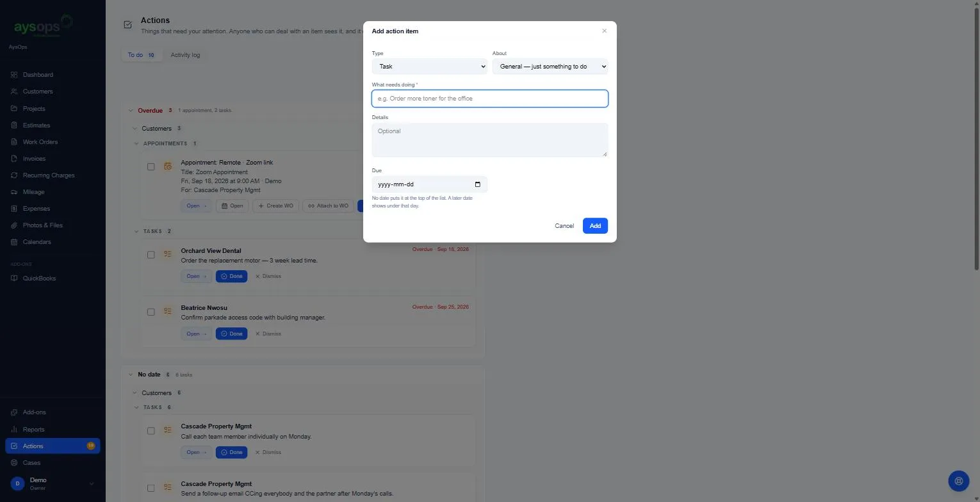
Task: Click the Invoices icon in the sidebar
Action: pos(14,159)
